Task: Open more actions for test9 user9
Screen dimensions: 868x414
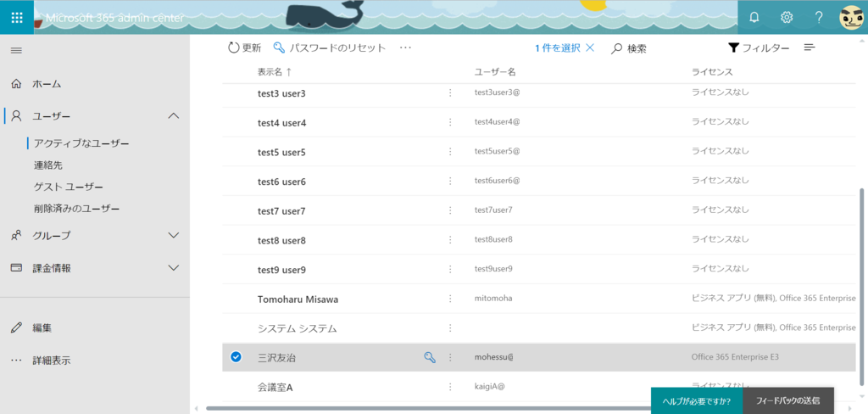Action: 450,269
